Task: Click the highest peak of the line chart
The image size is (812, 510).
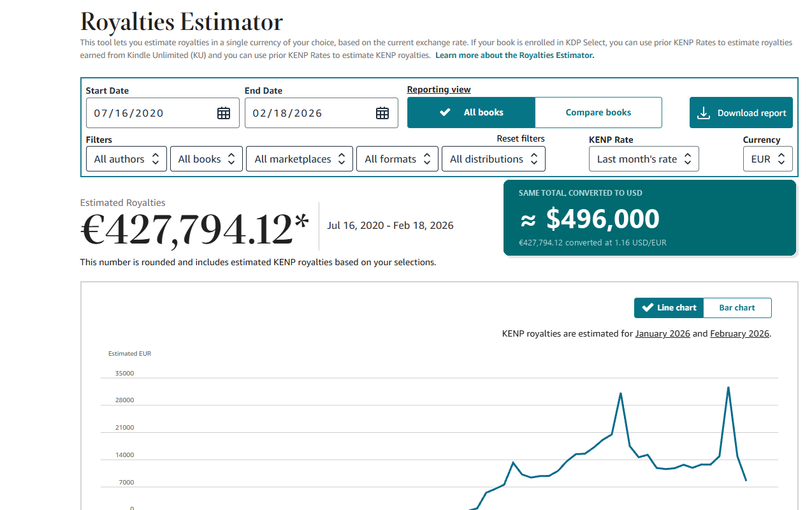Action: [728, 388]
